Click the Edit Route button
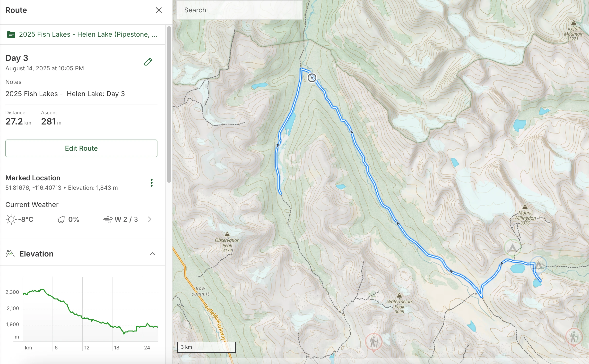589x364 pixels. point(81,148)
